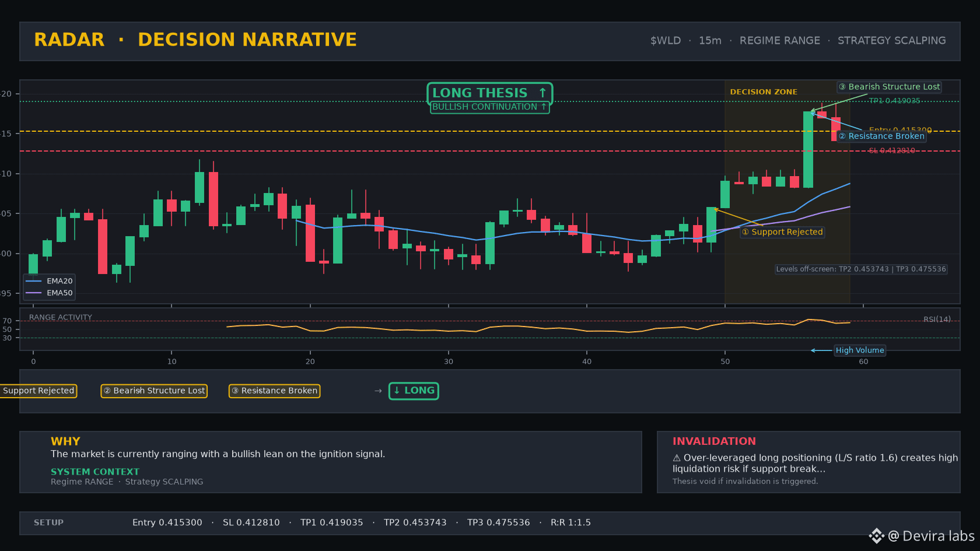The height and width of the screenshot is (551, 980).
Task: Click the TP1 0.419035 level label
Action: [894, 101]
